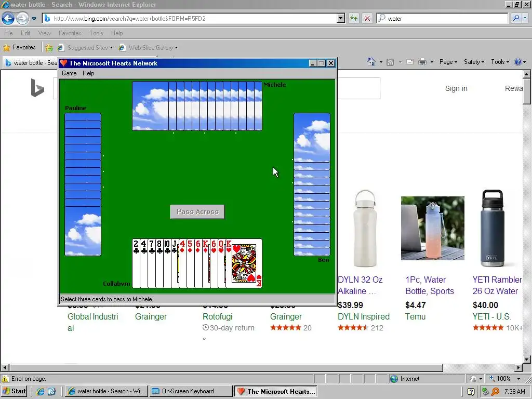This screenshot has height=399, width=532.
Task: Open the Favorites menu in menu bar
Action: point(70,33)
